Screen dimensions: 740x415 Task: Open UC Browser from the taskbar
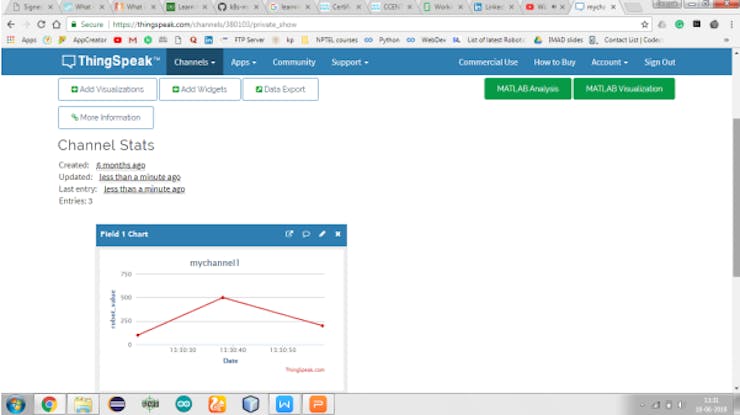217,405
